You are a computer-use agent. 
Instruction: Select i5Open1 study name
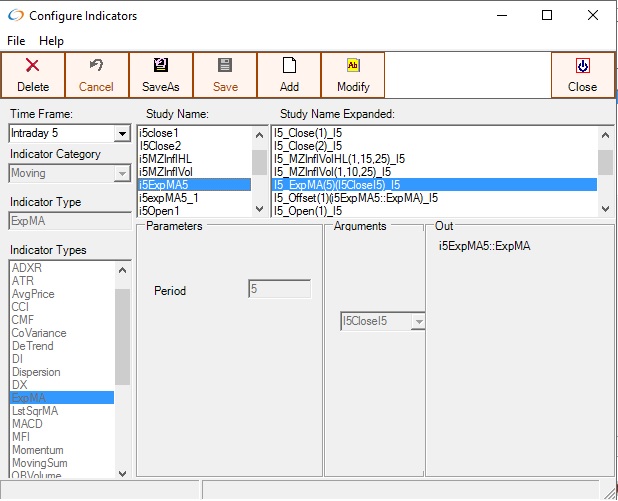point(159,210)
